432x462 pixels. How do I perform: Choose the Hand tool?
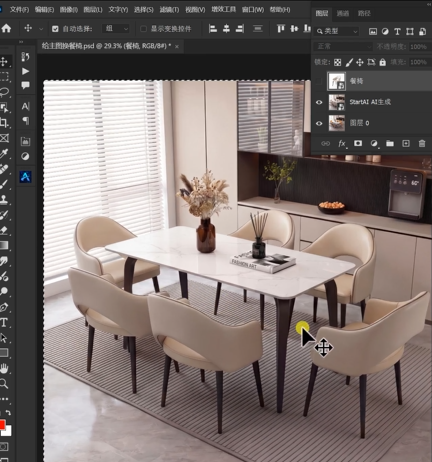click(4, 368)
